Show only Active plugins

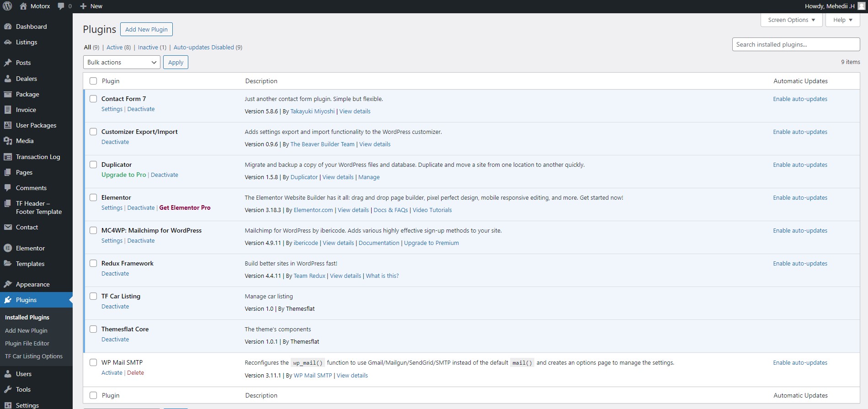[x=114, y=47]
